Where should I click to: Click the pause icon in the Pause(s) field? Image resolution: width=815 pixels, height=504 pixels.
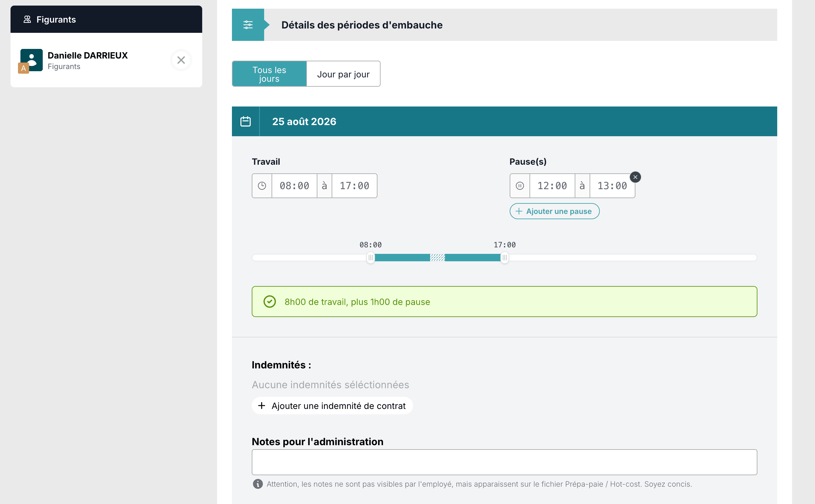(520, 186)
